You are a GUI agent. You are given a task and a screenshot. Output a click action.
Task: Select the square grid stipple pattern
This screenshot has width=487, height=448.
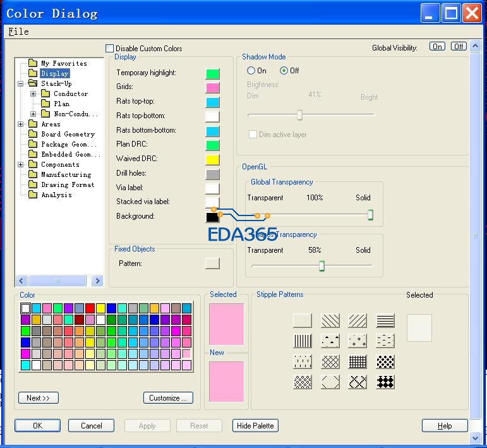click(358, 361)
